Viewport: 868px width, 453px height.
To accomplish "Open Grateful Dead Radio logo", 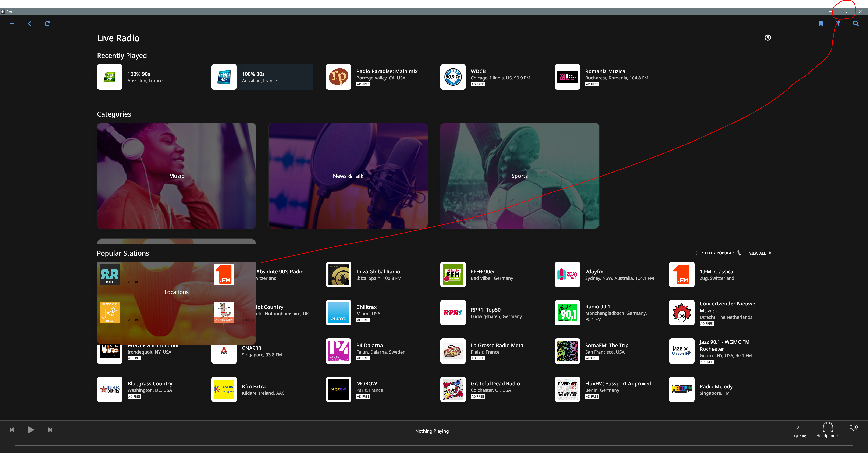I will (453, 389).
